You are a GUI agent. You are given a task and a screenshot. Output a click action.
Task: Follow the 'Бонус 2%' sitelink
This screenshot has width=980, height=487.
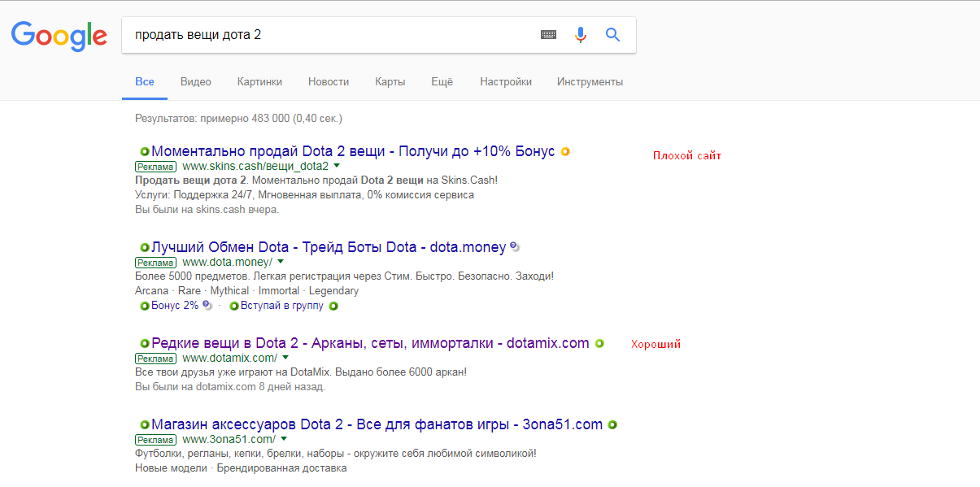(x=175, y=306)
